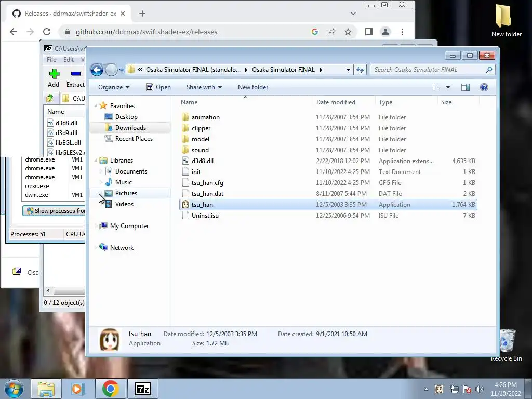This screenshot has height=399, width=532.
Task: Click the GitHub URL address bar
Action: (146, 32)
